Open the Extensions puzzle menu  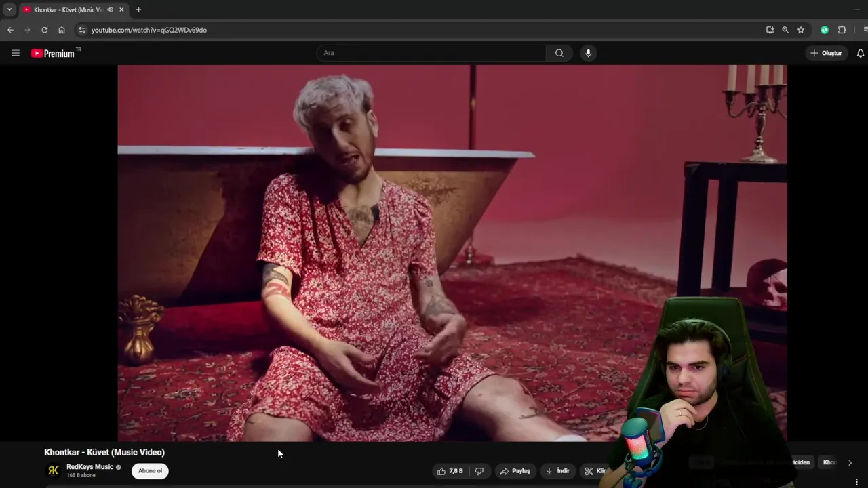click(x=842, y=30)
